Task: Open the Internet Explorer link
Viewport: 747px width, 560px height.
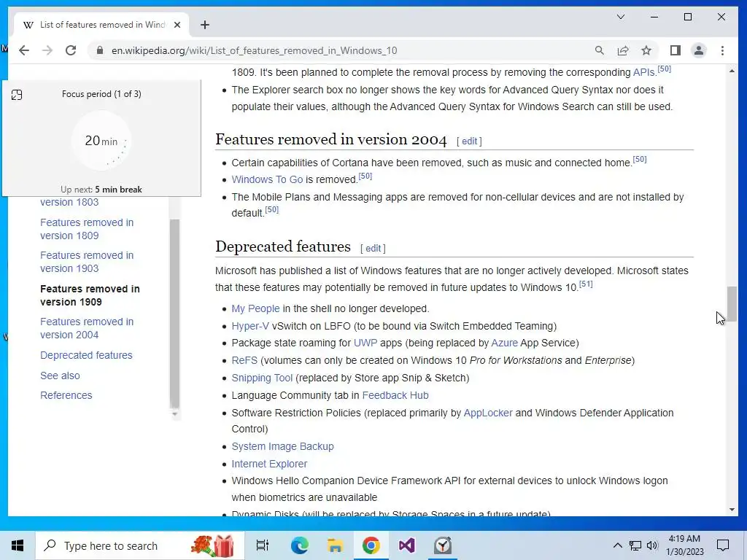Action: [269, 464]
